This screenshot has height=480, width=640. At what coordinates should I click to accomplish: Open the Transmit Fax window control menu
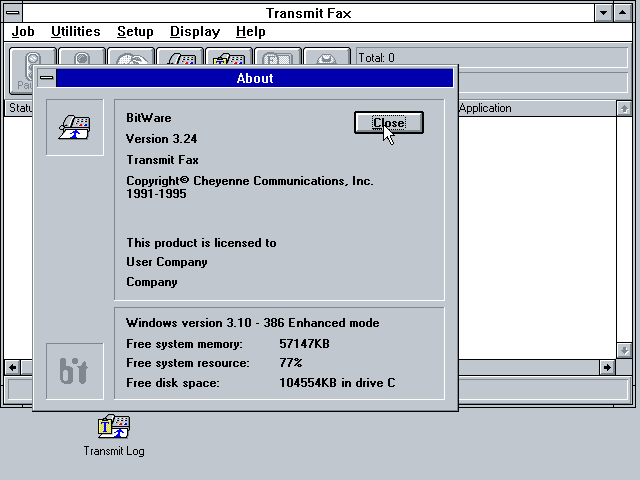tap(13, 13)
